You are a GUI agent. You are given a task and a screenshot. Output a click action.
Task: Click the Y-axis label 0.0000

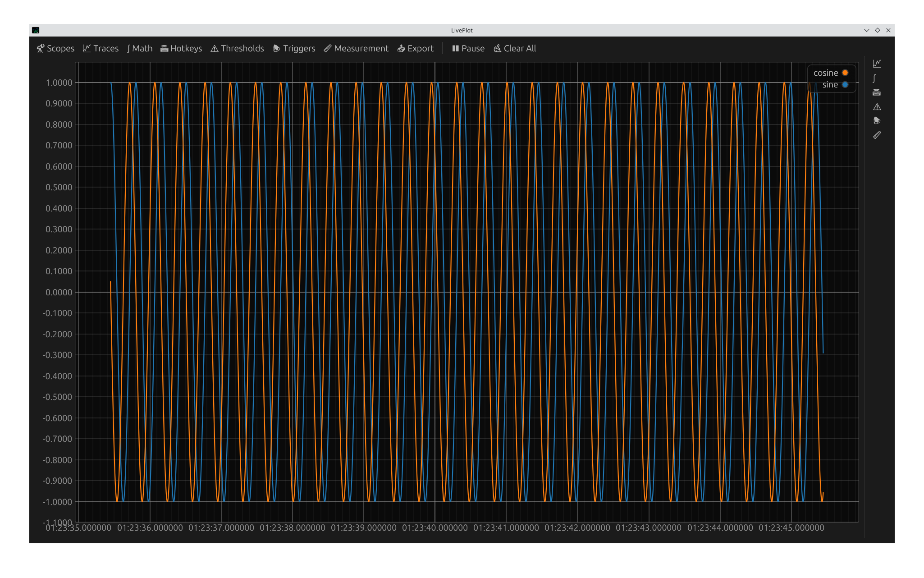point(59,292)
